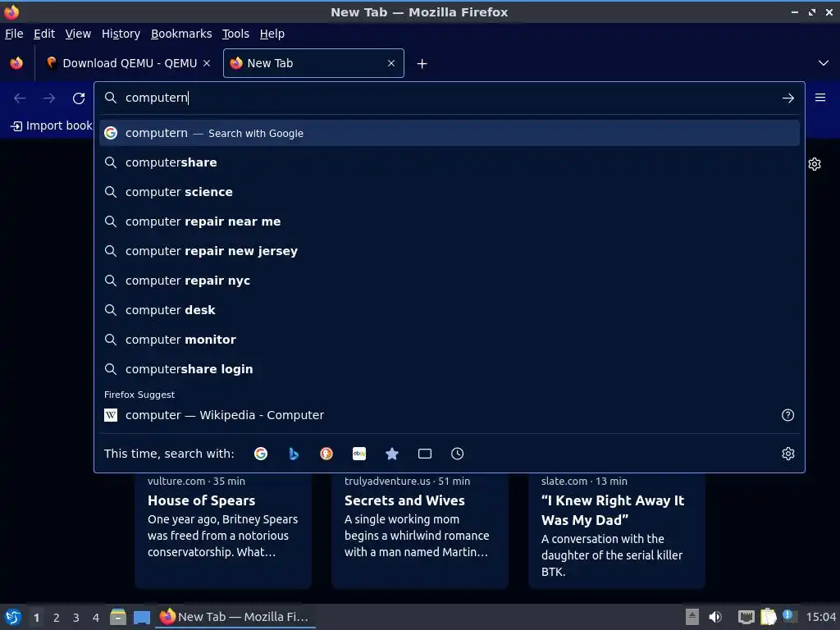840x630 pixels.
Task: Open the History menu
Action: pos(121,34)
